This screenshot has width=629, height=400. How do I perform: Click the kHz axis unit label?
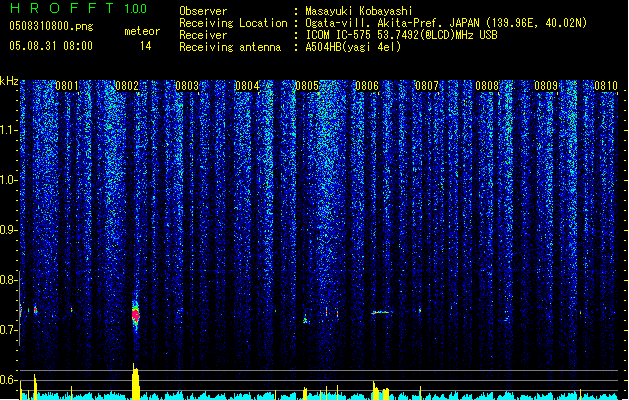(9, 81)
